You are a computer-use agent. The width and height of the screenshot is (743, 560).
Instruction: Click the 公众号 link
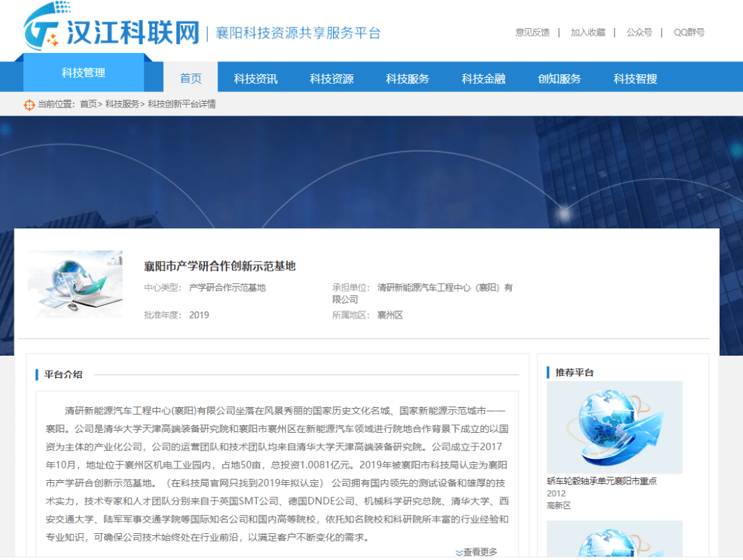pyautogui.click(x=639, y=32)
